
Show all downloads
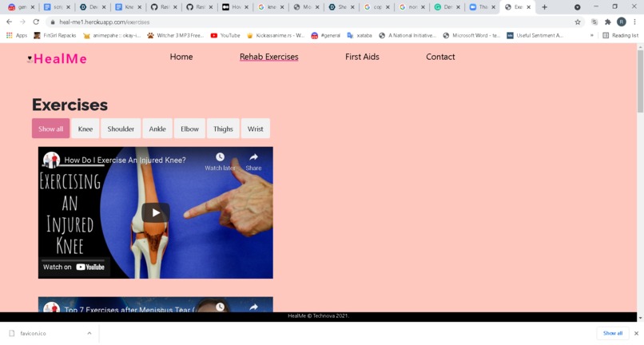pyautogui.click(x=612, y=333)
